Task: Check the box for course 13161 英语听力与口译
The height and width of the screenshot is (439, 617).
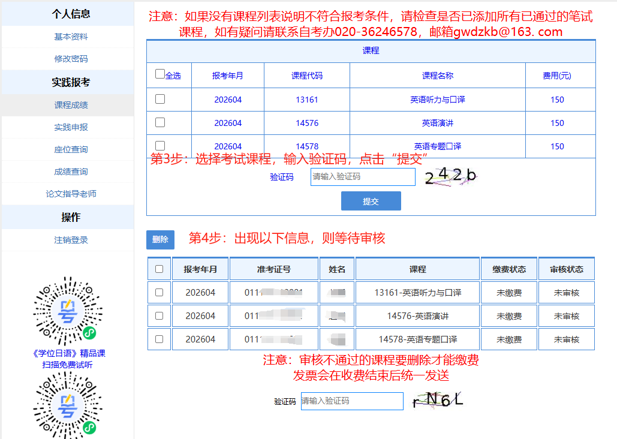Action: coord(160,99)
